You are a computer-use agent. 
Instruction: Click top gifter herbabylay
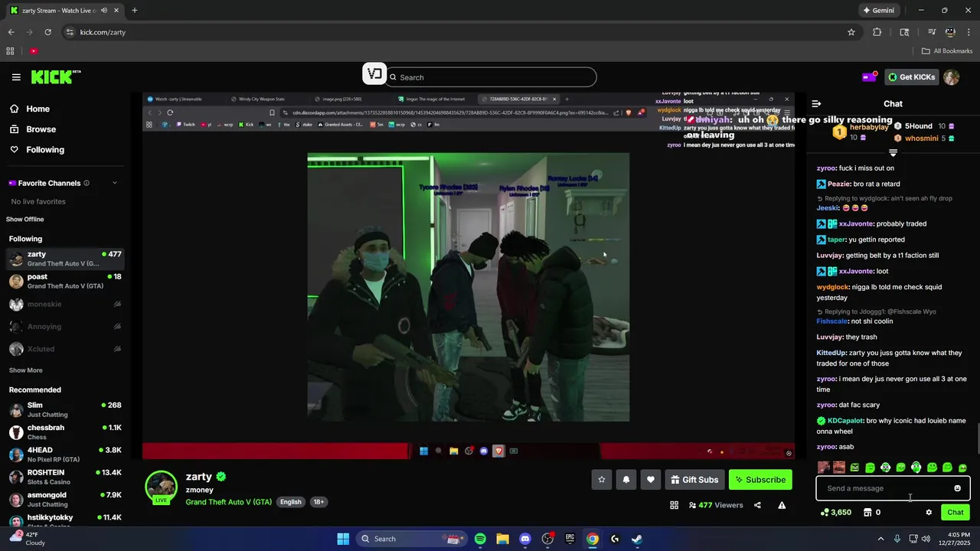tap(869, 127)
